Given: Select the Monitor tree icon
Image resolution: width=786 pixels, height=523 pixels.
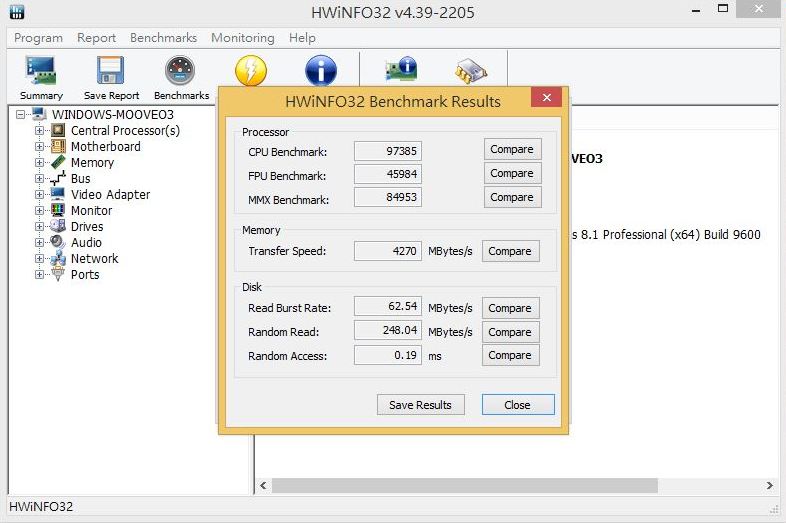Looking at the screenshot, I should point(58,210).
